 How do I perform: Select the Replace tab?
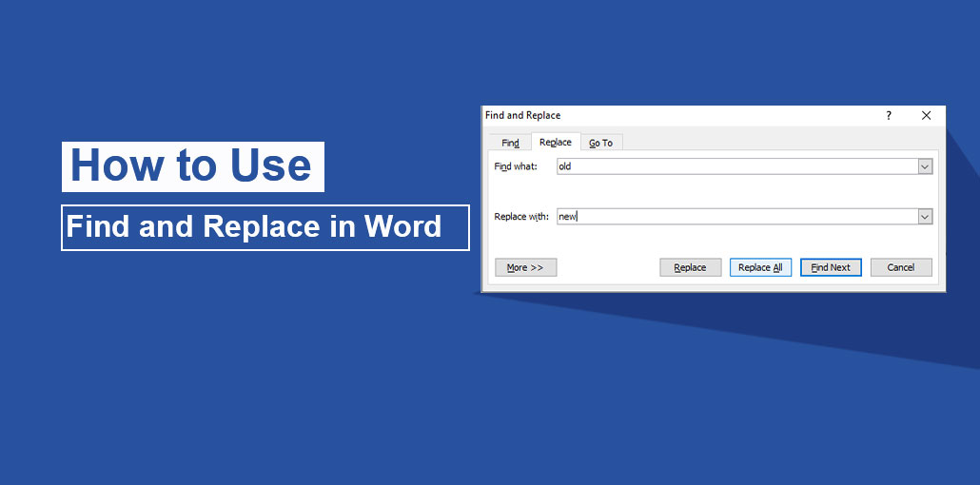556,142
